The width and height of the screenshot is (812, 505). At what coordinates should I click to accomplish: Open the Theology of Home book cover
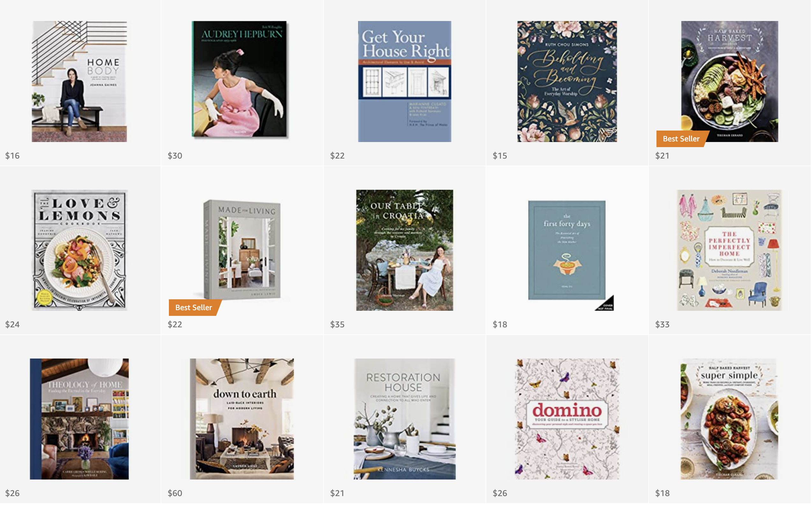pyautogui.click(x=79, y=419)
